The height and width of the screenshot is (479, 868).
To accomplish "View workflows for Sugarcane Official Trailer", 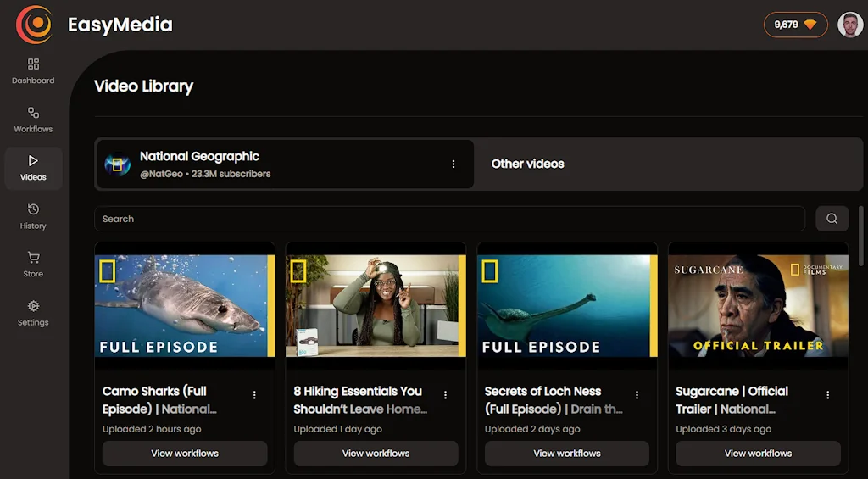I will 758,453.
